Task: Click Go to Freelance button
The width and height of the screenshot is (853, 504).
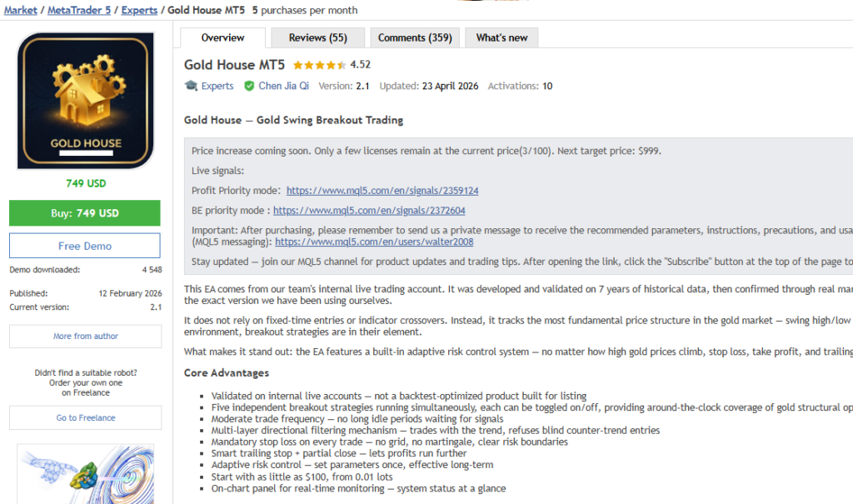Action: tap(86, 418)
